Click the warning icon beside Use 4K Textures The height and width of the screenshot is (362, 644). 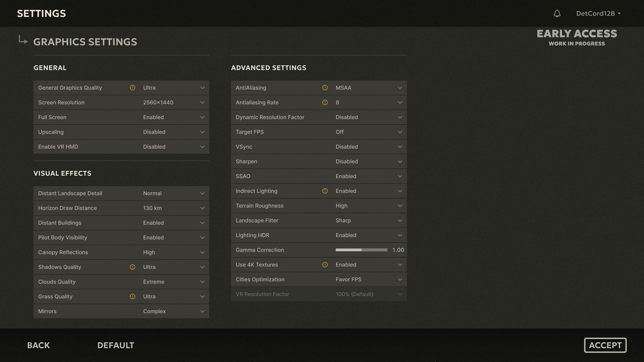pyautogui.click(x=325, y=265)
